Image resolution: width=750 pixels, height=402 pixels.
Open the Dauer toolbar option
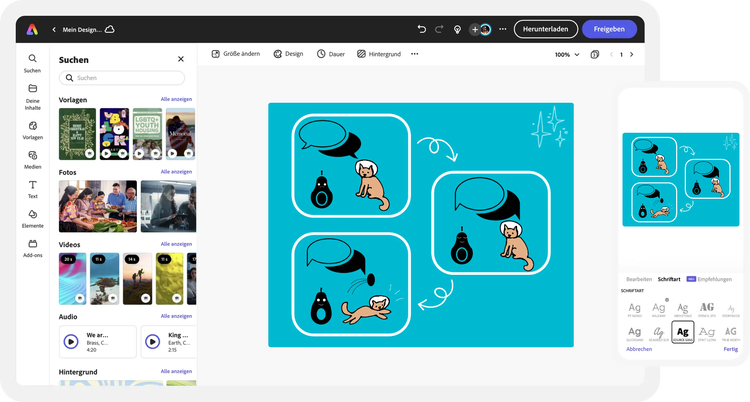click(331, 54)
